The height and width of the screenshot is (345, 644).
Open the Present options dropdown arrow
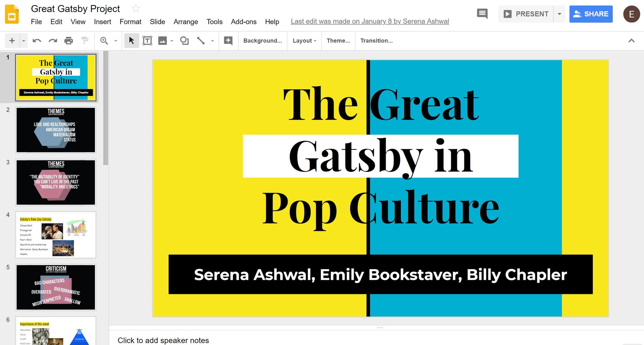(559, 14)
